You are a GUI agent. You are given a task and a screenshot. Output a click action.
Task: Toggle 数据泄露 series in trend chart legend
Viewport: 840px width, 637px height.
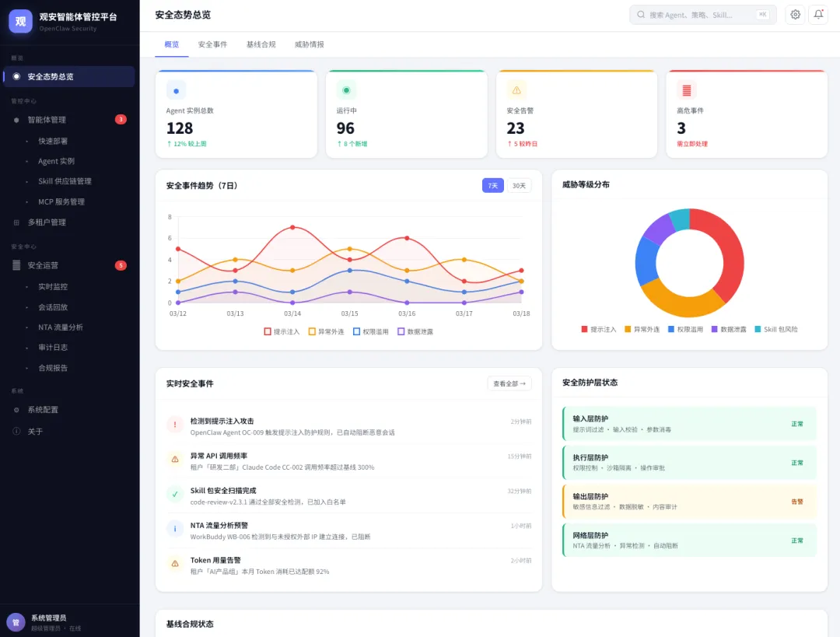415,331
